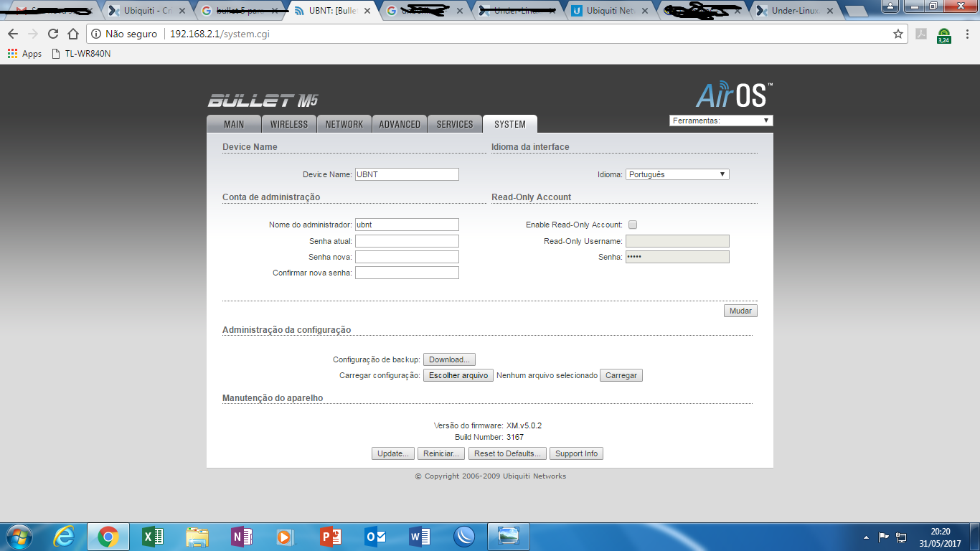Open the browser home page
The height and width of the screenshot is (551, 980).
pyautogui.click(x=72, y=34)
